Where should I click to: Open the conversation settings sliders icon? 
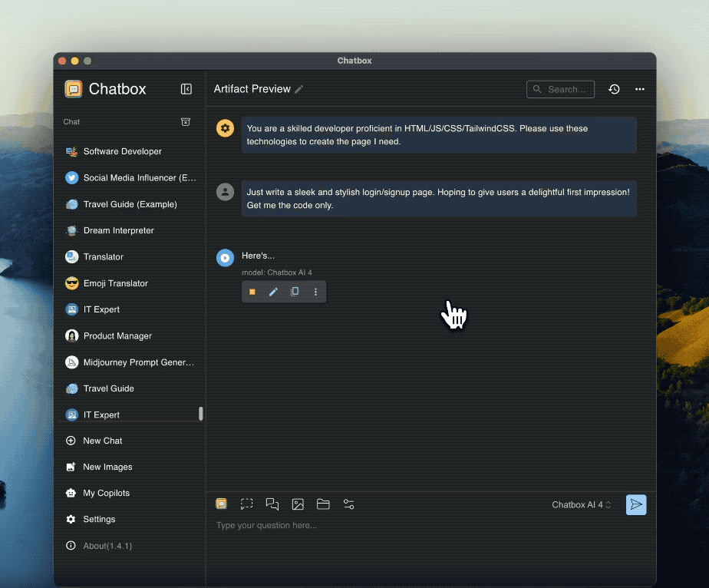click(x=348, y=504)
